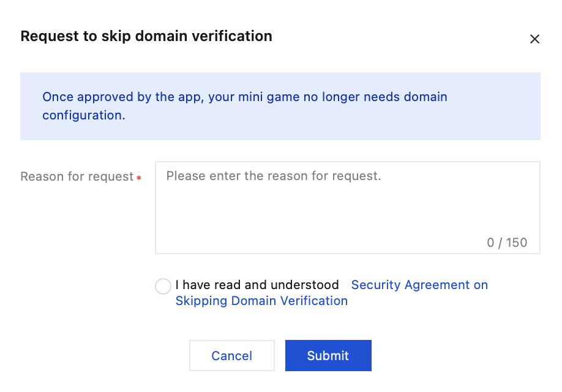Click the white border around the Cancel button
This screenshot has width=562, height=392.
tap(191, 356)
